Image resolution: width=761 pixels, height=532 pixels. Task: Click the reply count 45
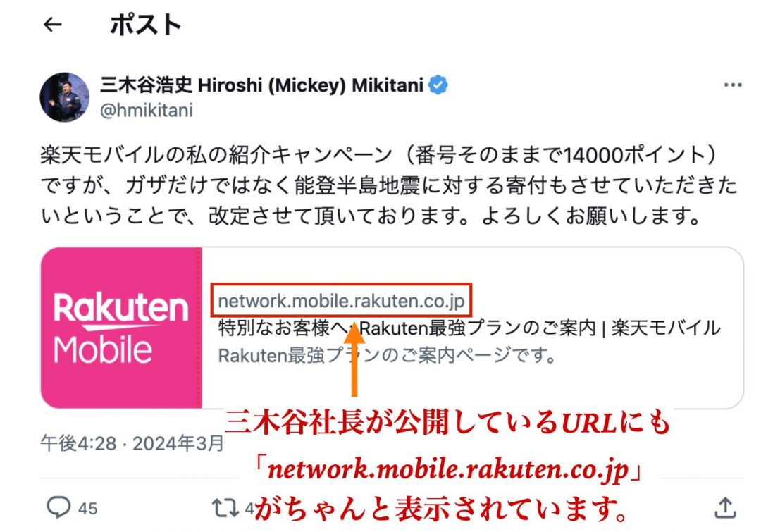88,508
